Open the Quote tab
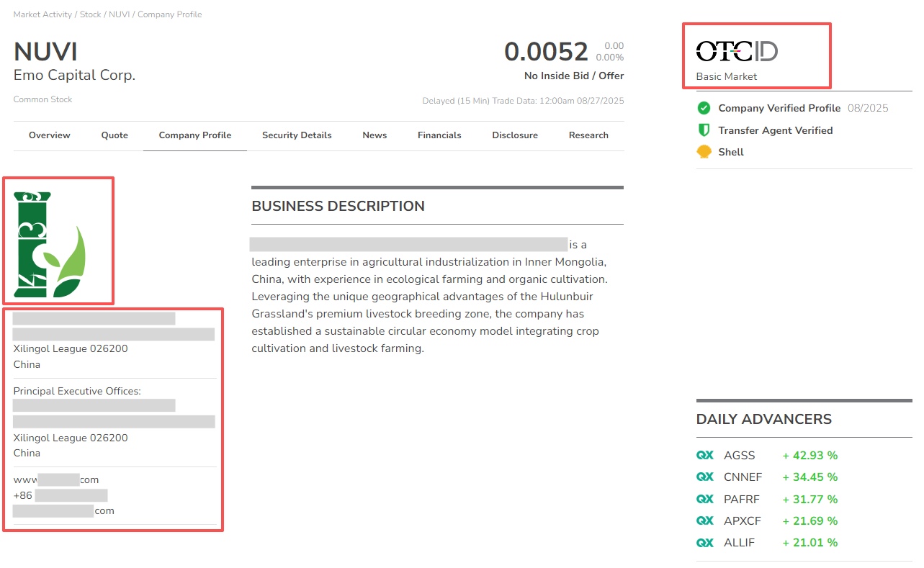 (x=115, y=135)
